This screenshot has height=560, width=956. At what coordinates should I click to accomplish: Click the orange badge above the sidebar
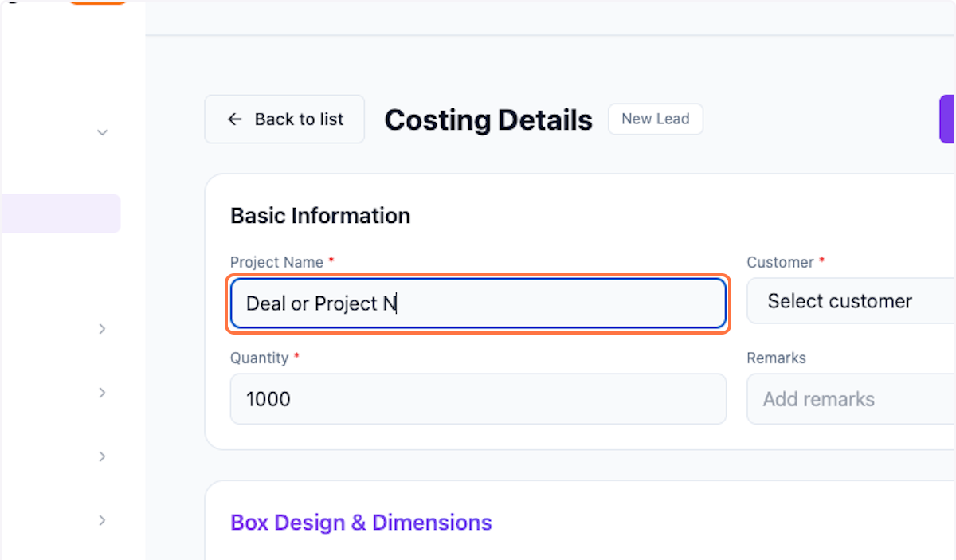click(x=97, y=2)
